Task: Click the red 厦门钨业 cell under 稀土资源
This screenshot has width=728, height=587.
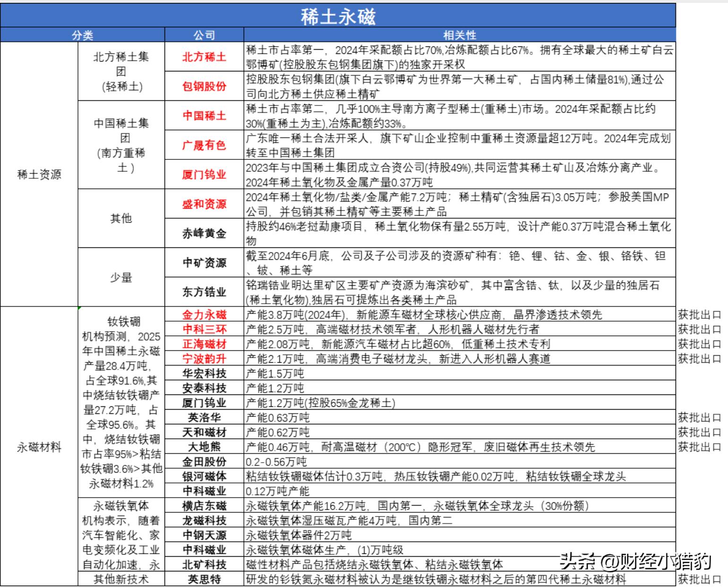Action: coord(204,174)
